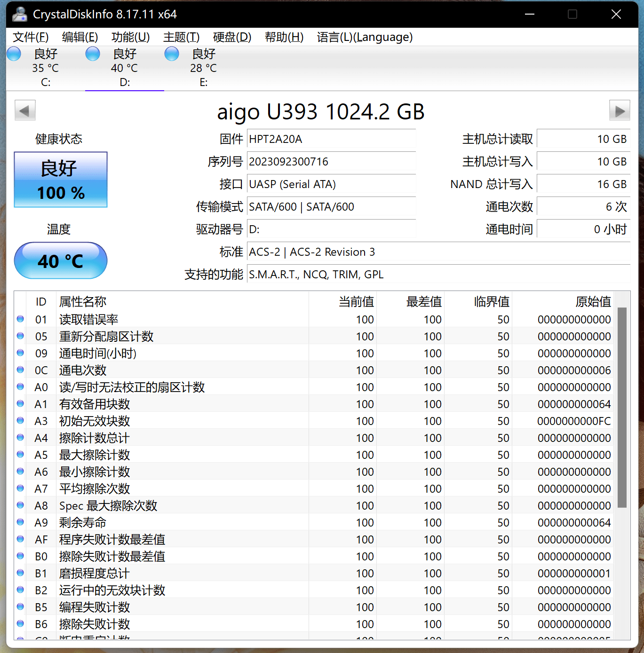Click the NAND 总计写入 value 16 GB
The height and width of the screenshot is (653, 644).
point(583,184)
